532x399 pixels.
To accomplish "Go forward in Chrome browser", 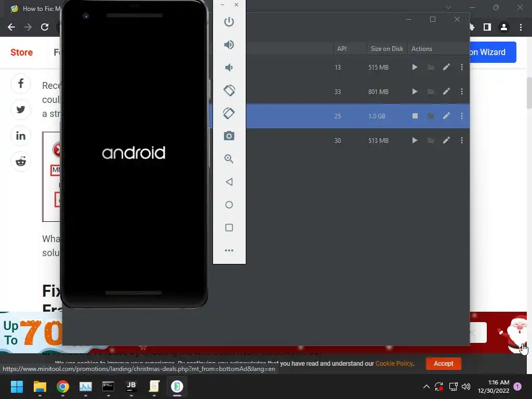I will pyautogui.click(x=28, y=27).
